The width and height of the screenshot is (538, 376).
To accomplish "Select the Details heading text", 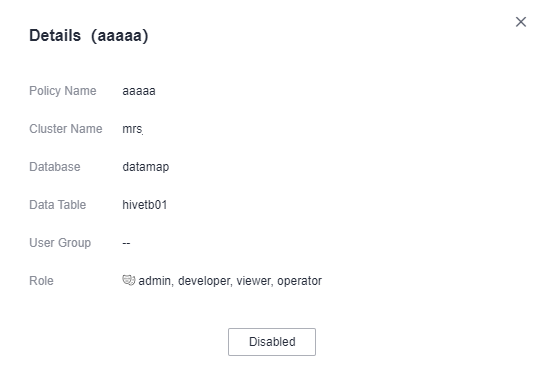I will (x=55, y=35).
